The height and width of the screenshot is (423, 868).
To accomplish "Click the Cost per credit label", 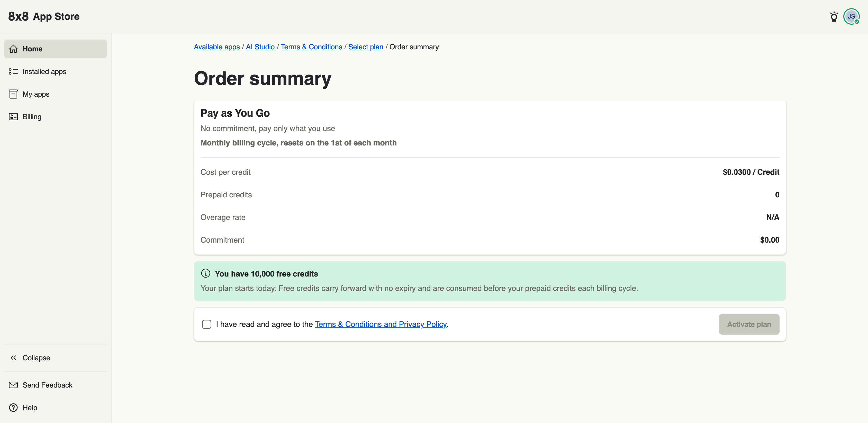I will [x=225, y=172].
